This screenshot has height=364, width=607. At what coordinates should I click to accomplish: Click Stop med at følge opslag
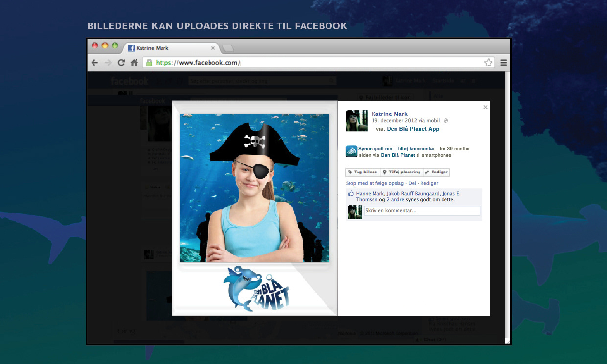click(x=375, y=183)
